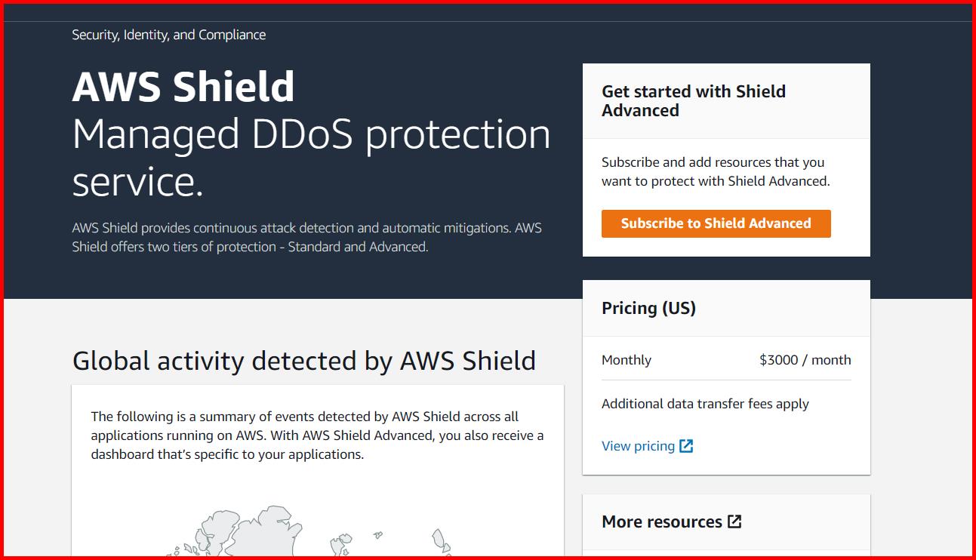Click the external link icon next to More resources
This screenshot has width=976, height=560.
[736, 521]
